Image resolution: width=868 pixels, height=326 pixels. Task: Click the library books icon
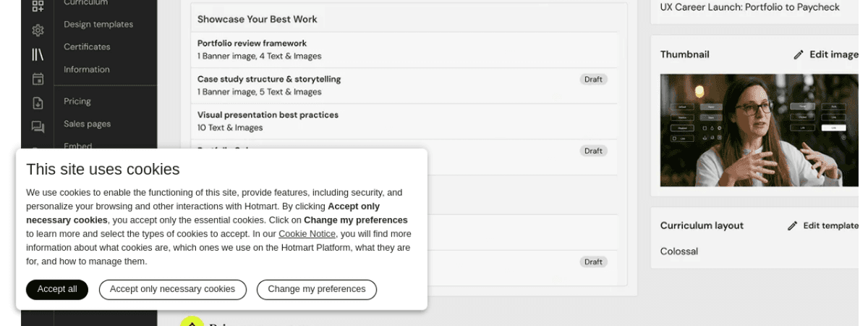pos(38,55)
